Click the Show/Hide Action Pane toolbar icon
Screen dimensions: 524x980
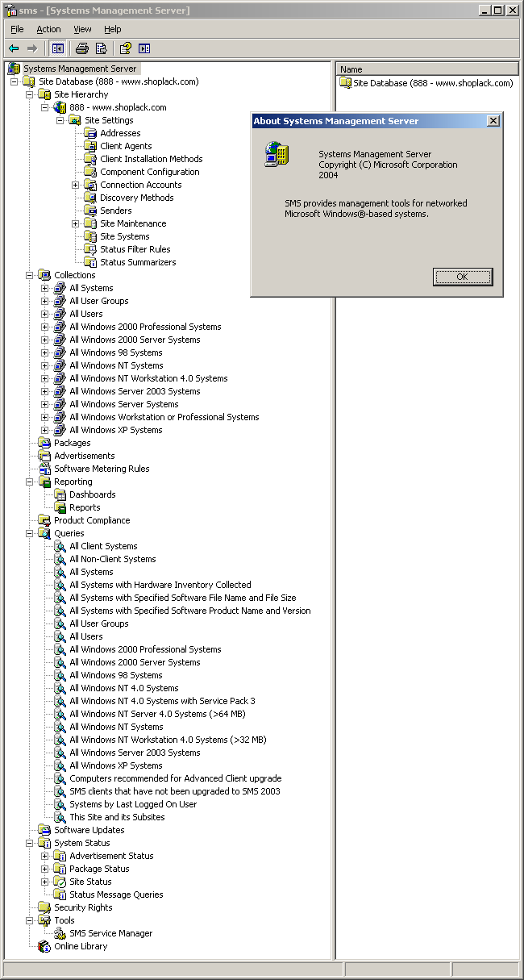pos(144,48)
